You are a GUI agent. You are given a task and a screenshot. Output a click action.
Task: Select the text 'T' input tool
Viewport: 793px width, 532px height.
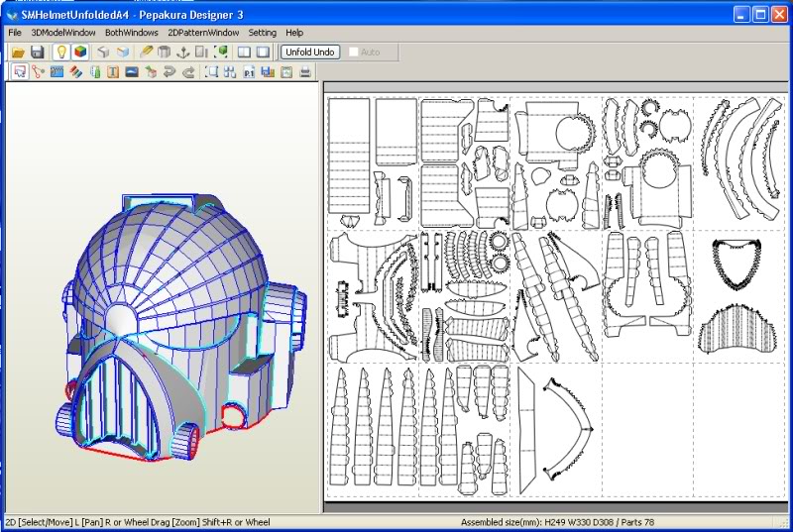[x=113, y=71]
